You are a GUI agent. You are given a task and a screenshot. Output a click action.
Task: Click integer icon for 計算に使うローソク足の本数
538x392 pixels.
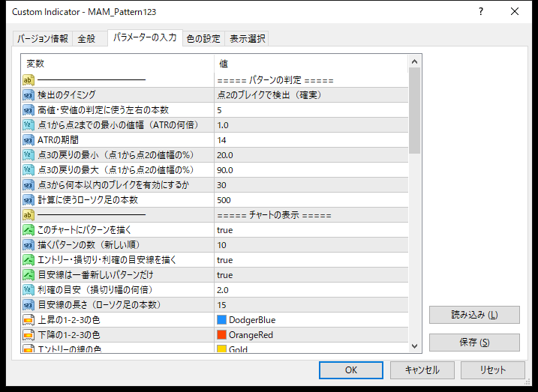click(x=29, y=200)
